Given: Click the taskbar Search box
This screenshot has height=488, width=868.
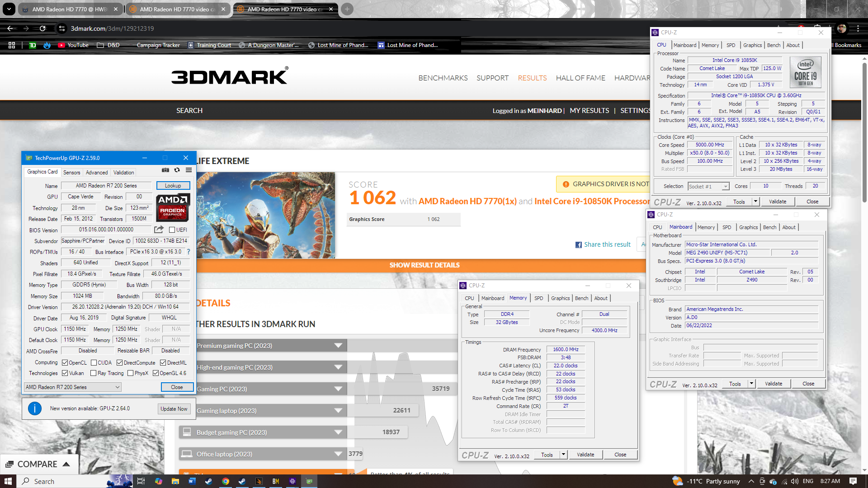Looking at the screenshot, I should tap(63, 481).
